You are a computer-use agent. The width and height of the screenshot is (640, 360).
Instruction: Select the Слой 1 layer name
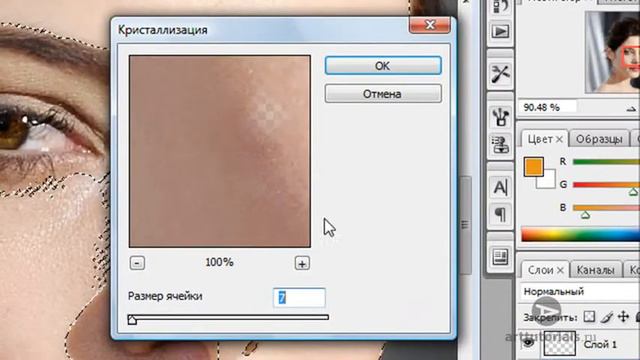click(600, 344)
